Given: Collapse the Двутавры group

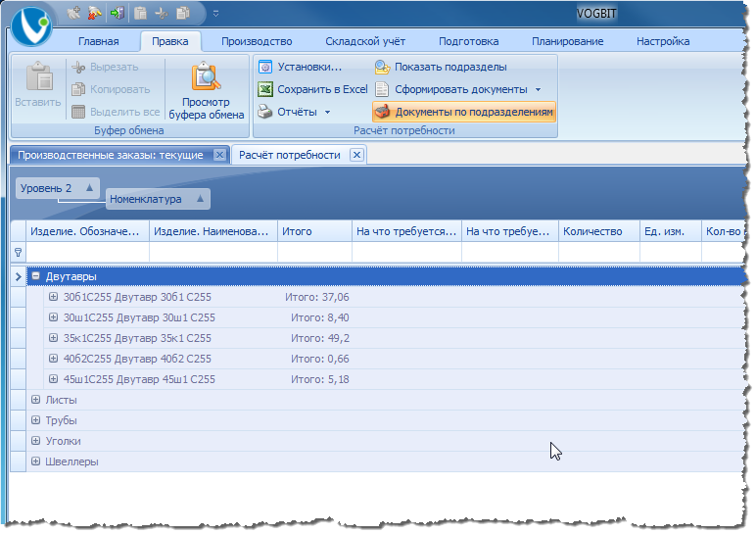Looking at the screenshot, I should point(36,277).
